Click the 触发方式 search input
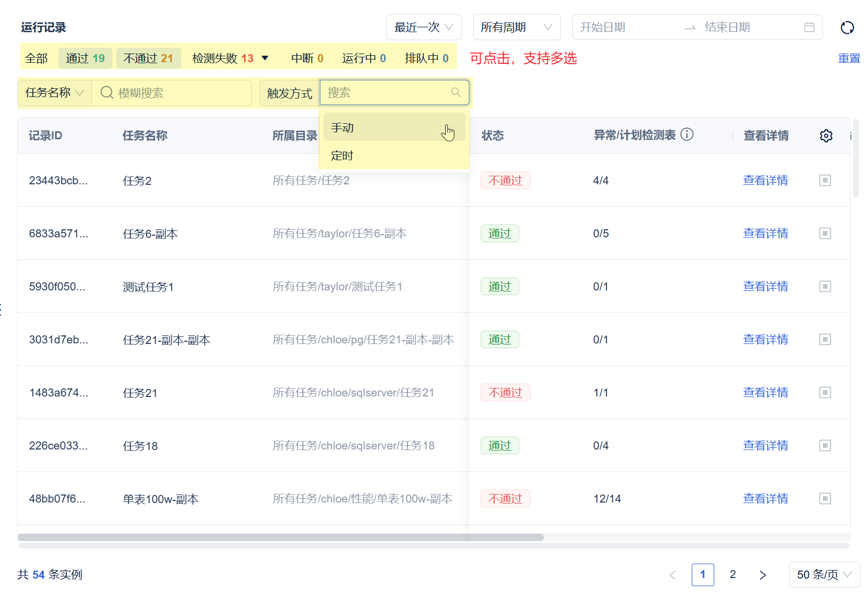 (394, 93)
